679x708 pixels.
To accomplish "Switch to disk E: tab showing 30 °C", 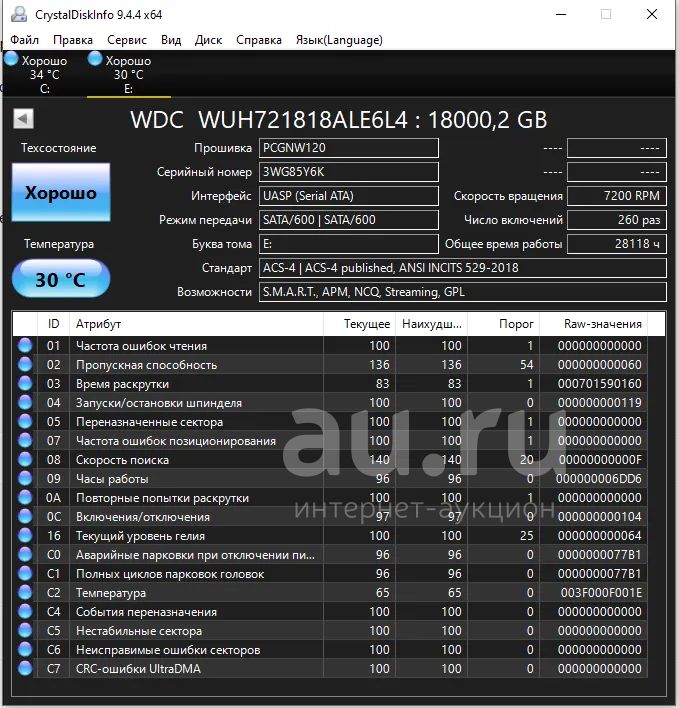I will 129,75.
